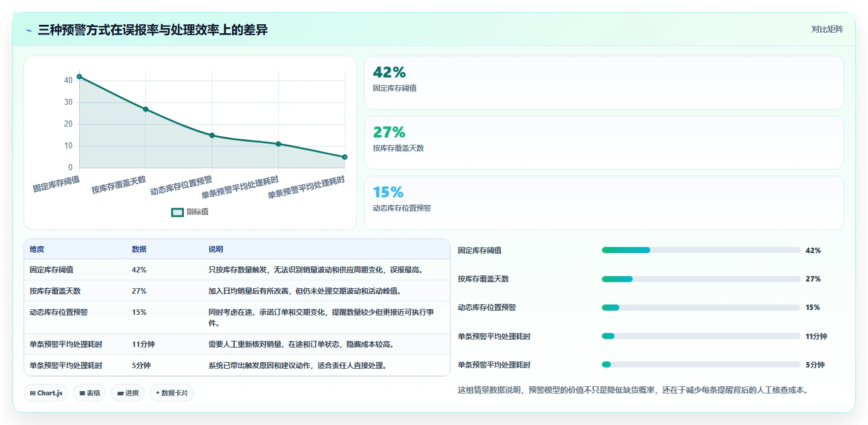Click the title 三种预警方式在误报率与处理效率上的差异
This screenshot has width=868, height=425.
(152, 30)
